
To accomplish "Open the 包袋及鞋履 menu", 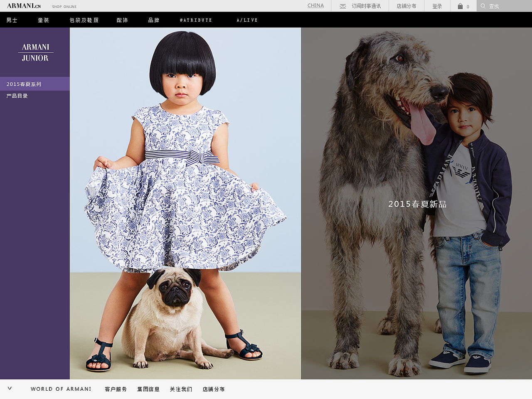I will pos(84,20).
